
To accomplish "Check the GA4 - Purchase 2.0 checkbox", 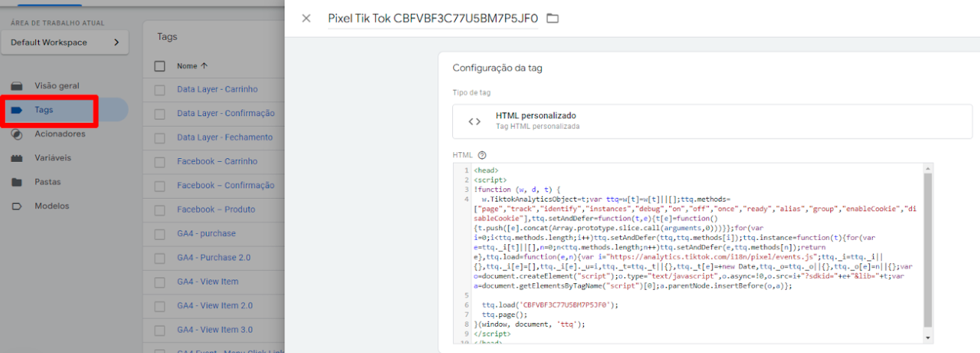I will [159, 258].
